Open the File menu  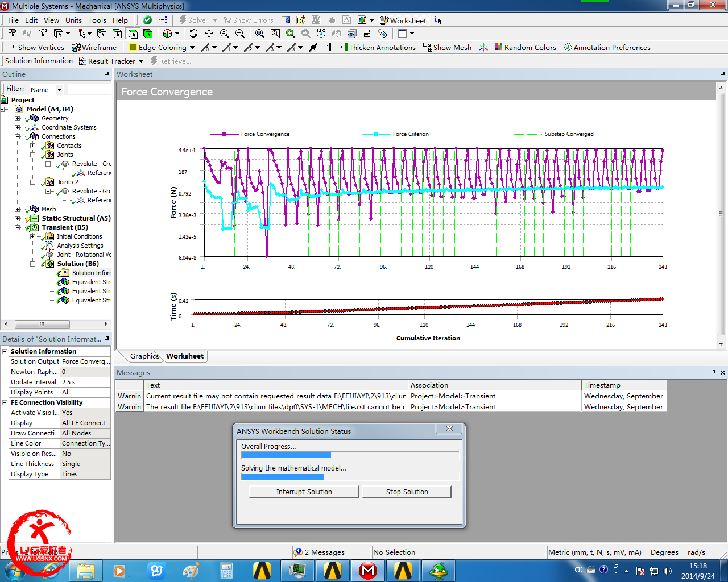(13, 20)
